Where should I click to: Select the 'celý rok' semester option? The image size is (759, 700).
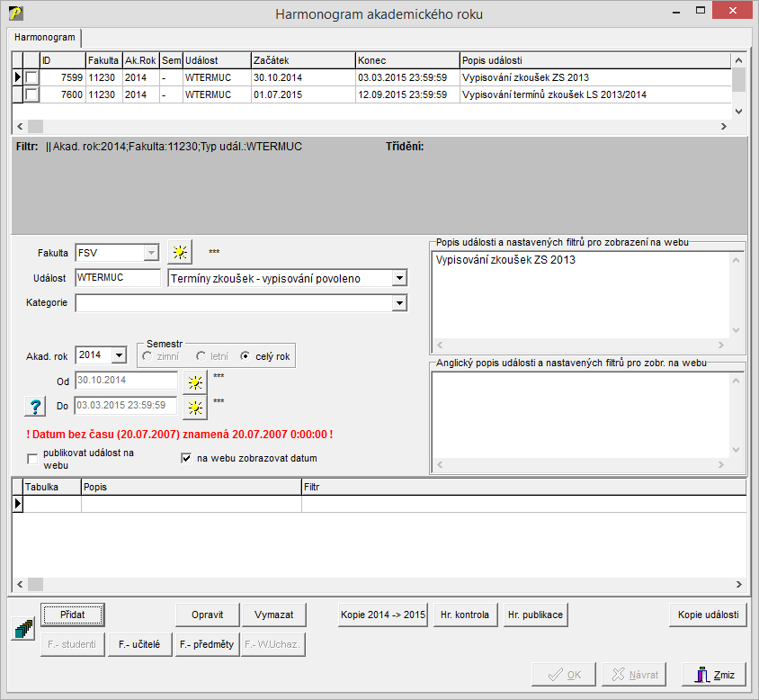tap(245, 357)
